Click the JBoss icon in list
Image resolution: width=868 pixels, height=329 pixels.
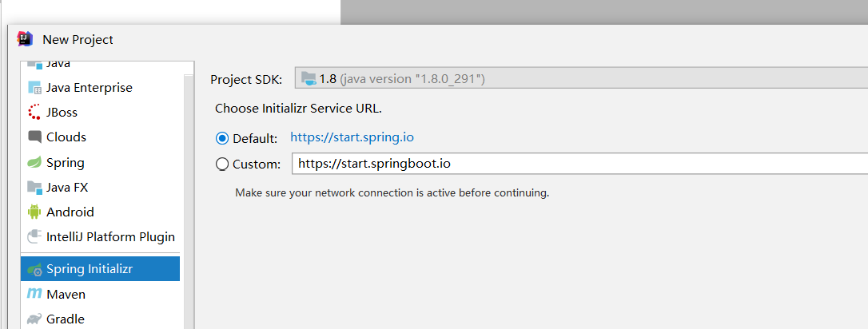[x=34, y=113]
